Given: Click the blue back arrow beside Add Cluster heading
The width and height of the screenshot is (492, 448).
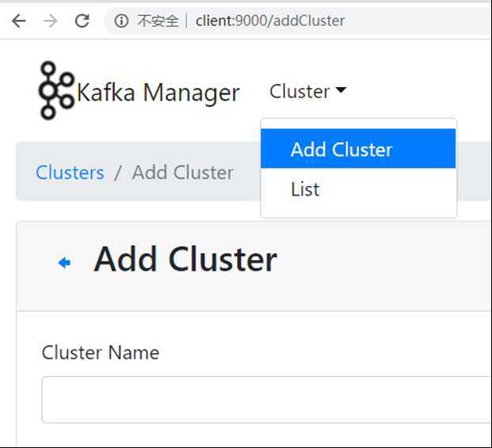Looking at the screenshot, I should pos(64,263).
